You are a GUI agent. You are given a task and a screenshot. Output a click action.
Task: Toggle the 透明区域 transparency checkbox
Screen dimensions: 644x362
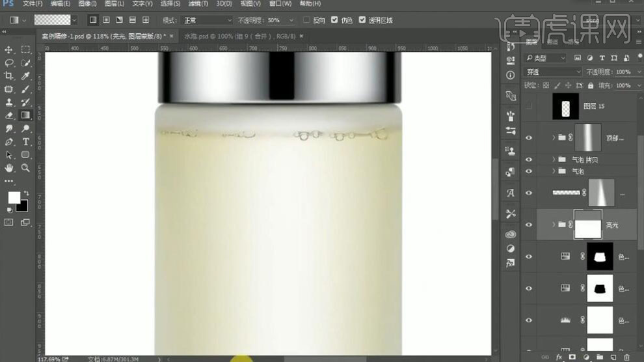click(362, 20)
